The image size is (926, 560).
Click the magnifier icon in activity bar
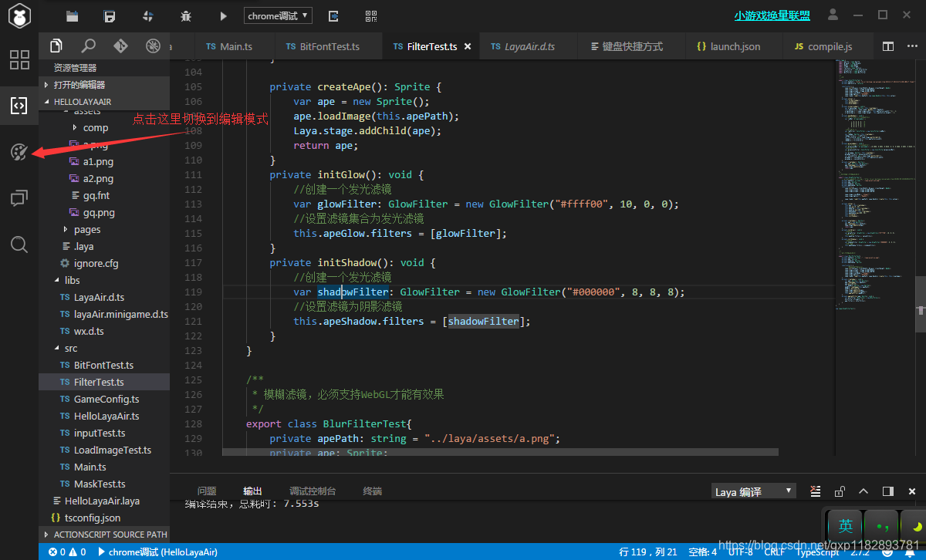click(19, 245)
